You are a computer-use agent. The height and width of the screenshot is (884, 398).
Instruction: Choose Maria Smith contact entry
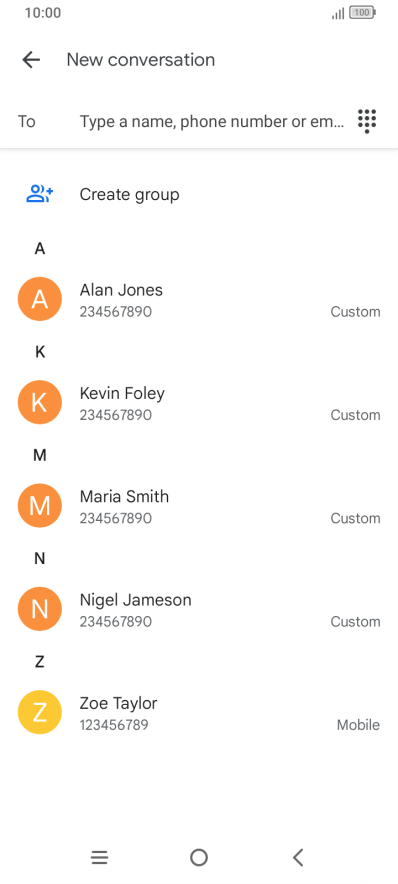[x=199, y=506]
